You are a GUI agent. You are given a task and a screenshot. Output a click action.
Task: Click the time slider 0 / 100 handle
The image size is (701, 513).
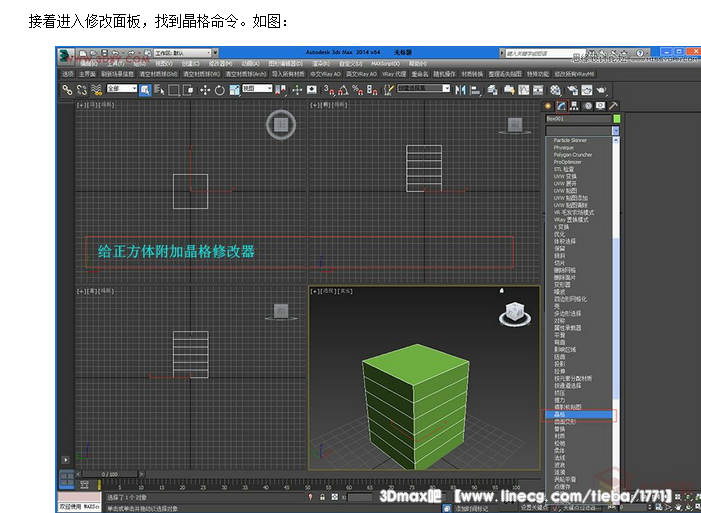pos(110,474)
